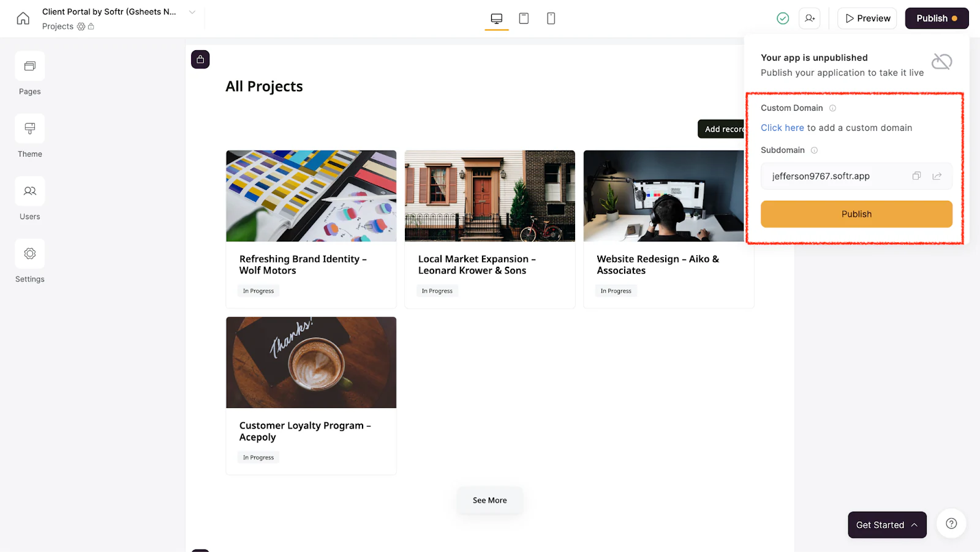Viewport: 980px width, 552px height.
Task: Click the Preview button
Action: pos(867,18)
